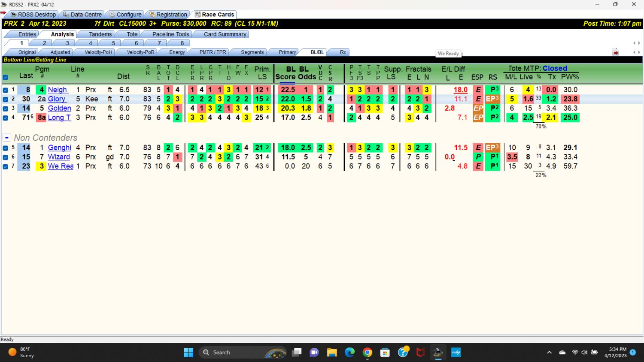The height and width of the screenshot is (362, 644).
Task: Open the clock and date flyout
Action: tap(615, 353)
